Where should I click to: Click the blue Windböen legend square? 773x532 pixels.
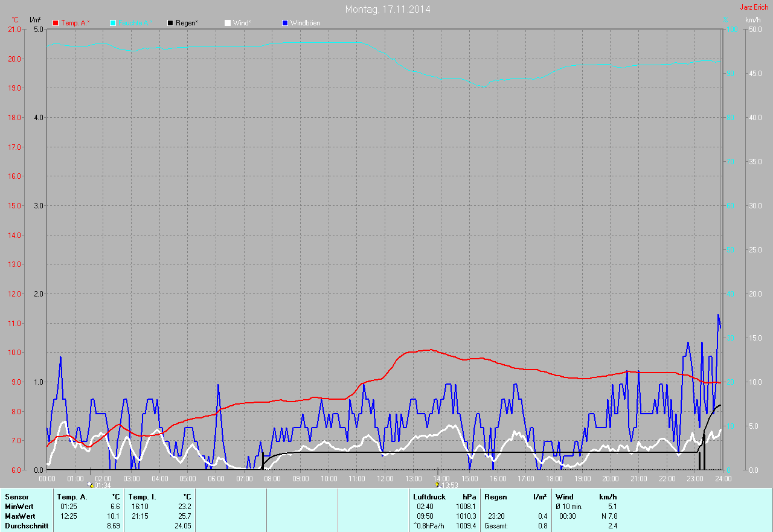pos(285,23)
